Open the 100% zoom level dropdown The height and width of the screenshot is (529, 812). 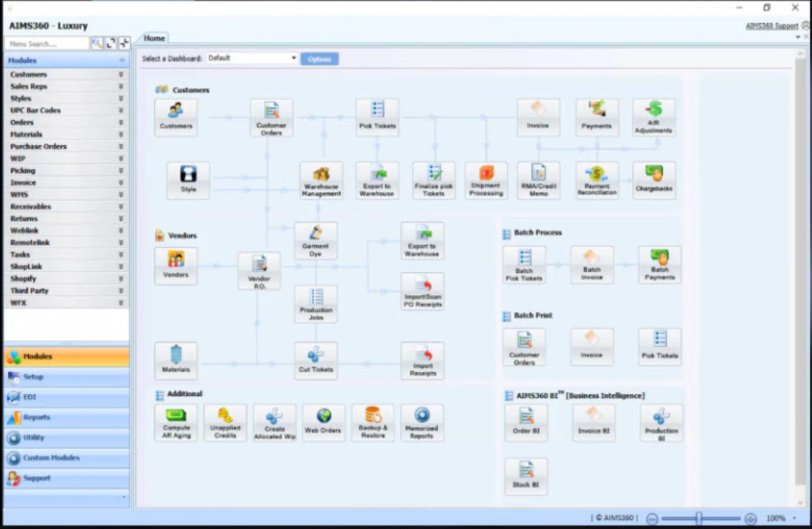[795, 518]
